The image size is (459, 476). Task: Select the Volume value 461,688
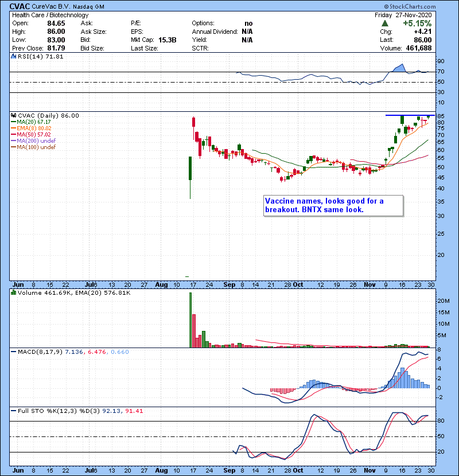point(419,48)
